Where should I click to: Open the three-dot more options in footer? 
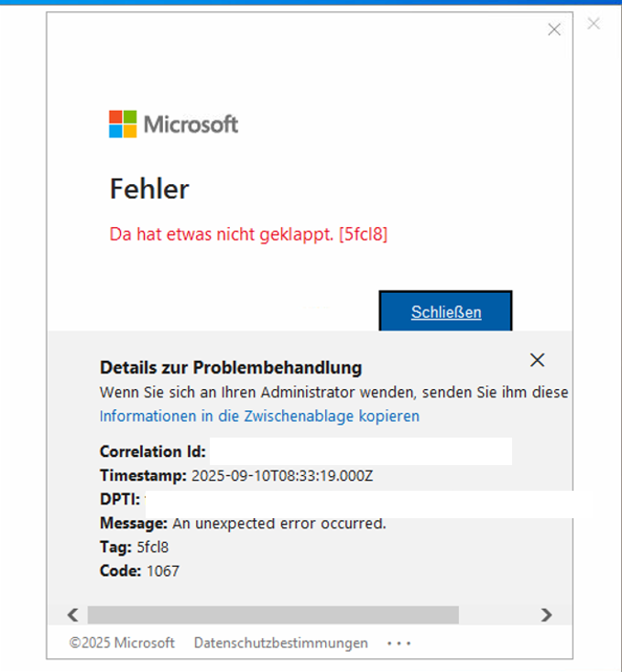tap(398, 643)
